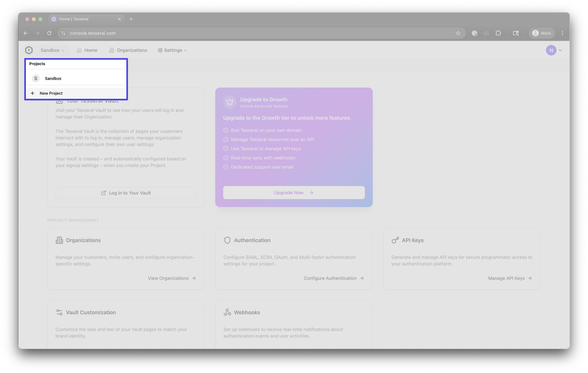The image size is (588, 373).
Task: Click the Projects header in dropdown
Action: point(37,64)
